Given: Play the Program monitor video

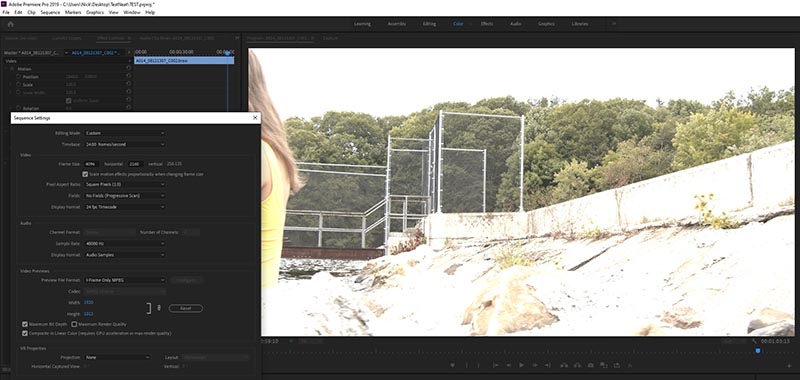Looking at the screenshot, I should (x=521, y=365).
